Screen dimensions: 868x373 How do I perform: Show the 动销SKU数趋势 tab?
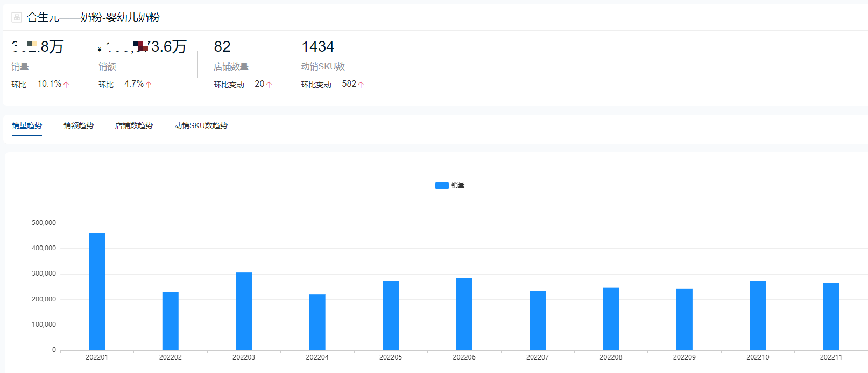point(201,125)
